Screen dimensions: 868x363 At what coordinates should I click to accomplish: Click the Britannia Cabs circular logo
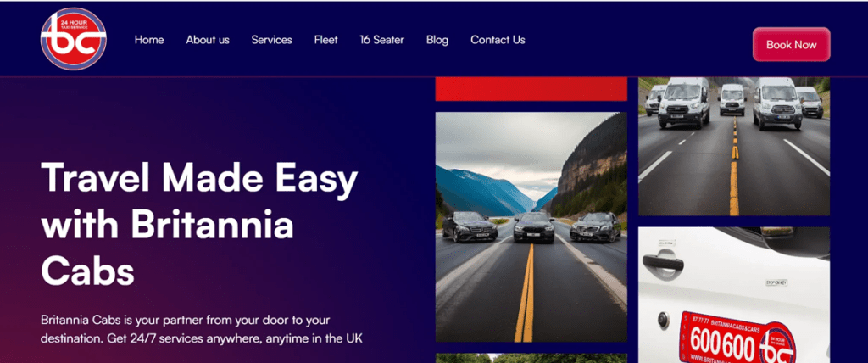tap(74, 39)
